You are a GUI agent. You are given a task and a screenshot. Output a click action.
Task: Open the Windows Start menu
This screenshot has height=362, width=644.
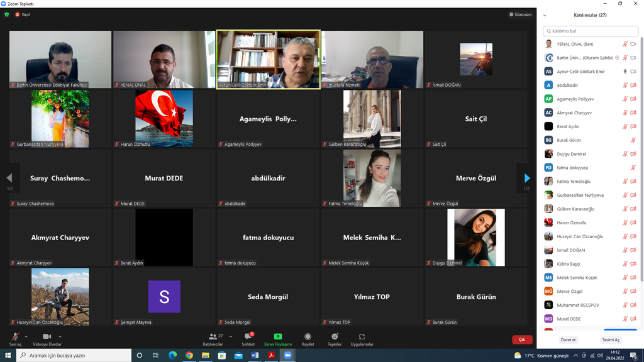[8, 356]
